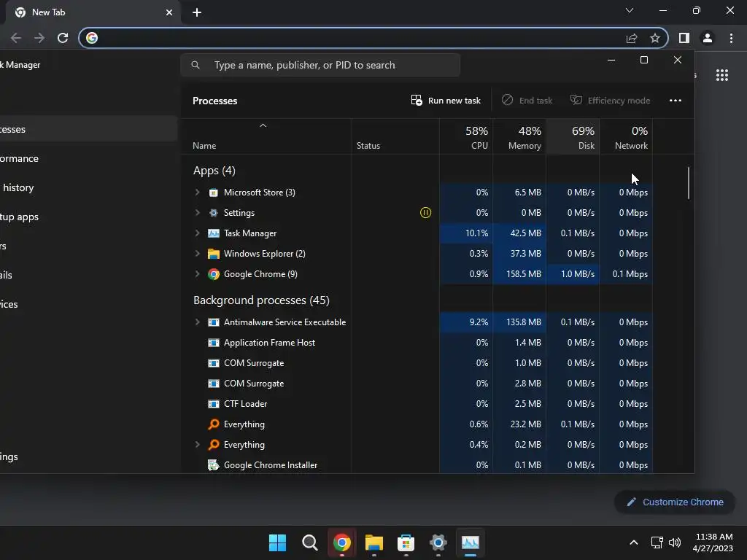Expand Google Chrome (9) process group

pos(197,274)
